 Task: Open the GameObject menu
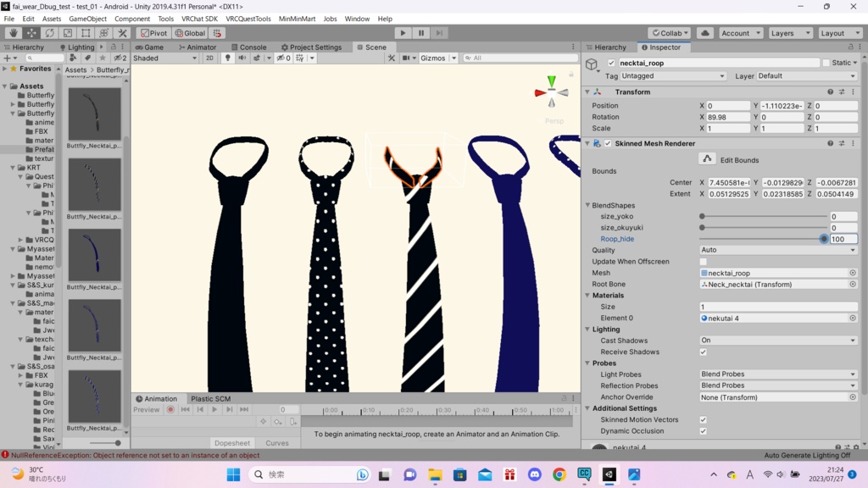point(87,19)
